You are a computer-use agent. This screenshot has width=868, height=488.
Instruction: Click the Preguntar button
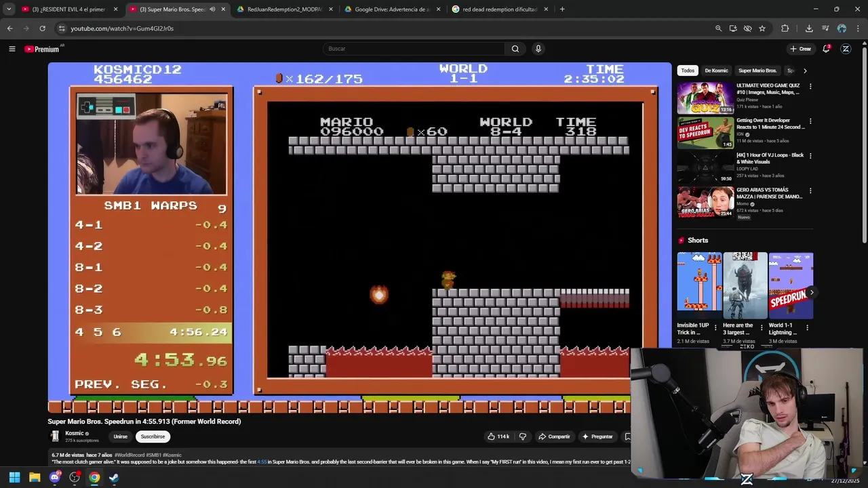pyautogui.click(x=597, y=436)
